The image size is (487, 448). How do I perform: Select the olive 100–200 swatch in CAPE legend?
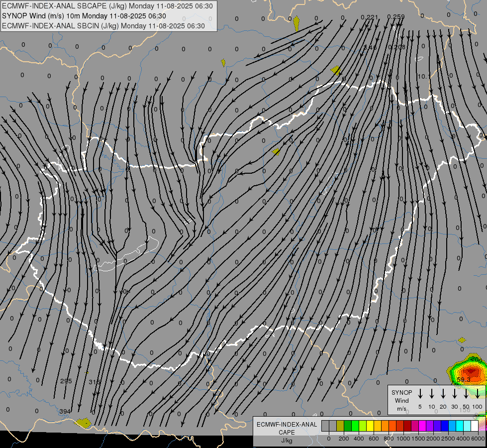[340, 426]
